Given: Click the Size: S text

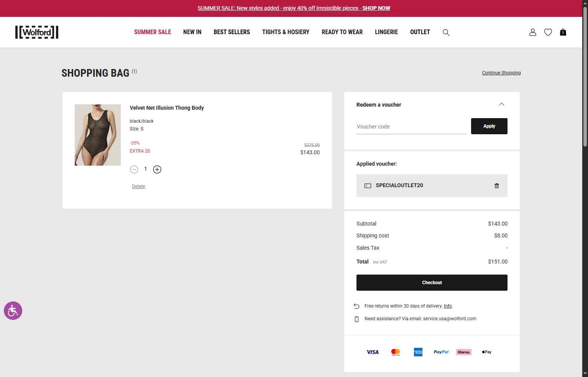Looking at the screenshot, I should (x=136, y=129).
